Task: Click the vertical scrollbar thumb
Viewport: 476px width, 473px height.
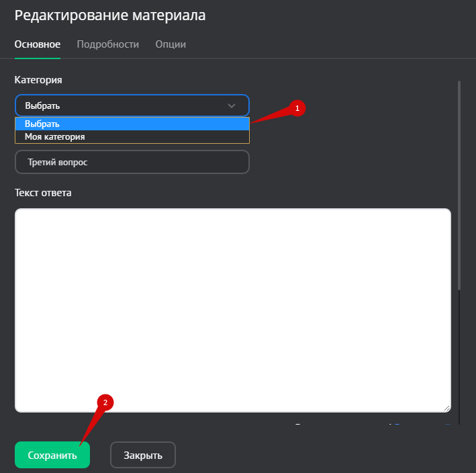Action: click(459, 181)
